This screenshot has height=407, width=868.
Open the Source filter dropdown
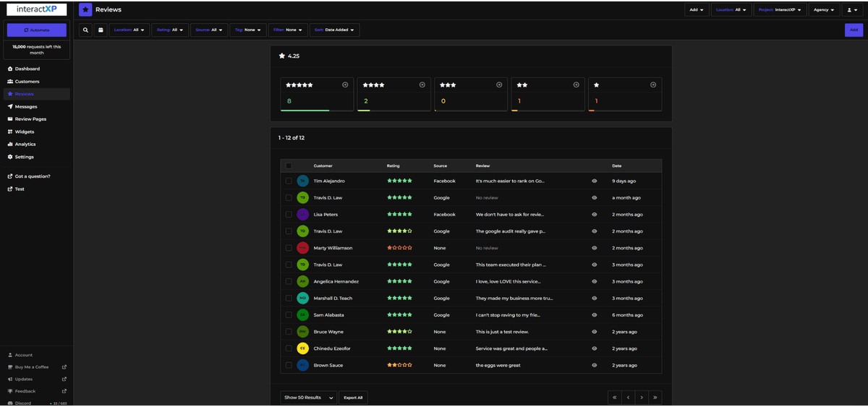(209, 30)
